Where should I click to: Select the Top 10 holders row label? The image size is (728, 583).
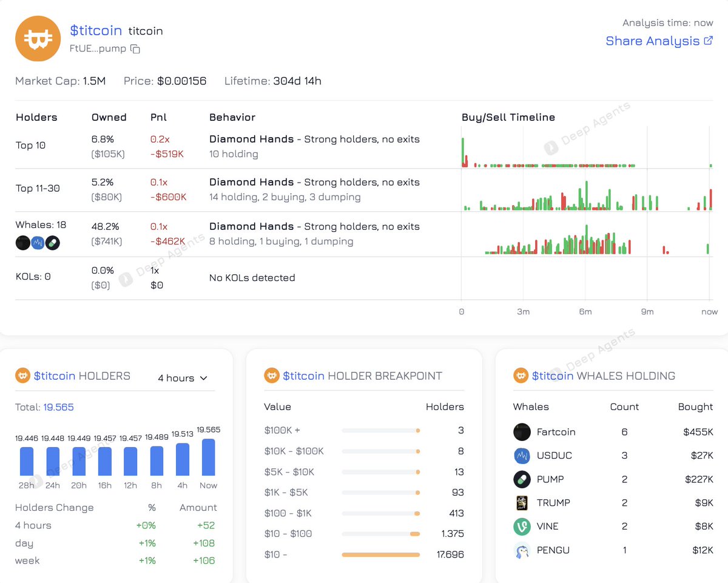pyautogui.click(x=30, y=146)
